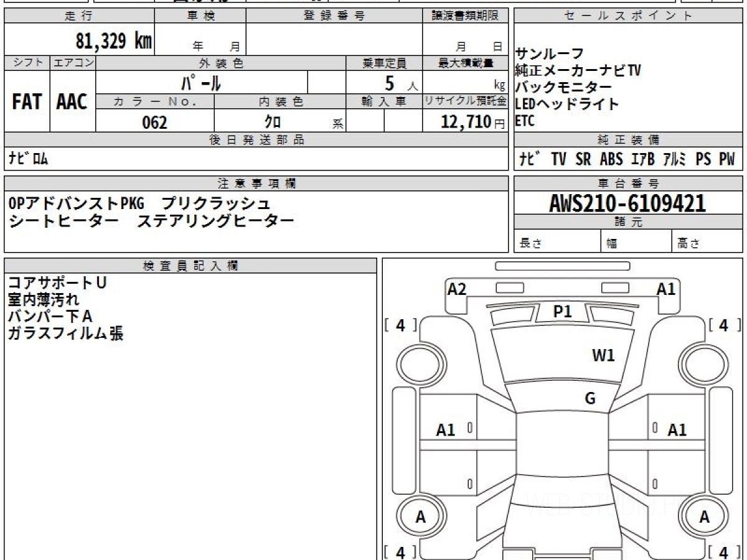Click the バックモニター entry
This screenshot has height=560, width=747.
coord(563,87)
